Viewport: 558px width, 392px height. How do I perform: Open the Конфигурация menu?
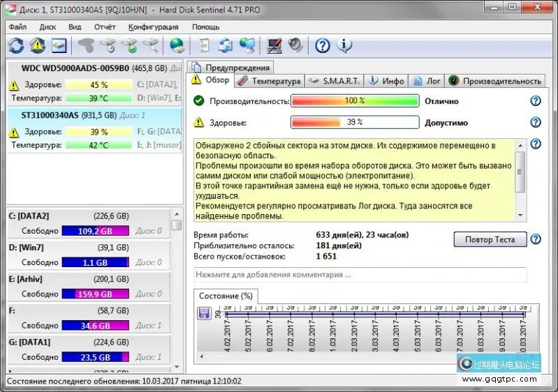pyautogui.click(x=153, y=27)
